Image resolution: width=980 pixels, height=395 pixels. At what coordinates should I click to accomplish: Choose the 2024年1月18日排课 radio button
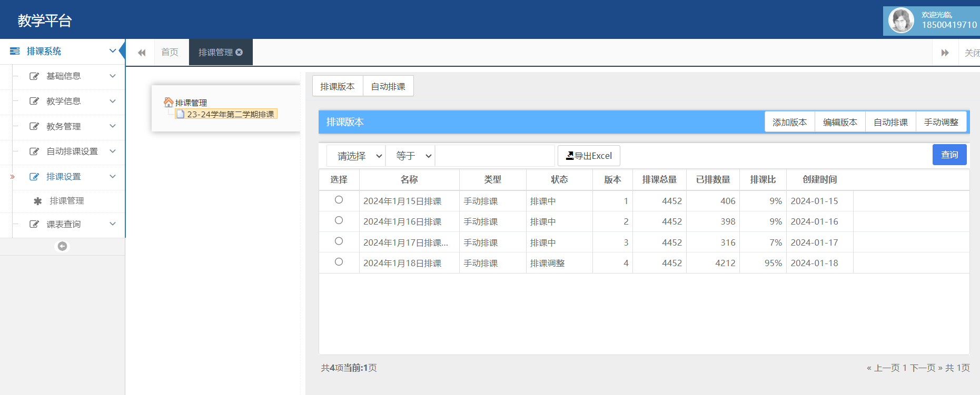point(339,262)
